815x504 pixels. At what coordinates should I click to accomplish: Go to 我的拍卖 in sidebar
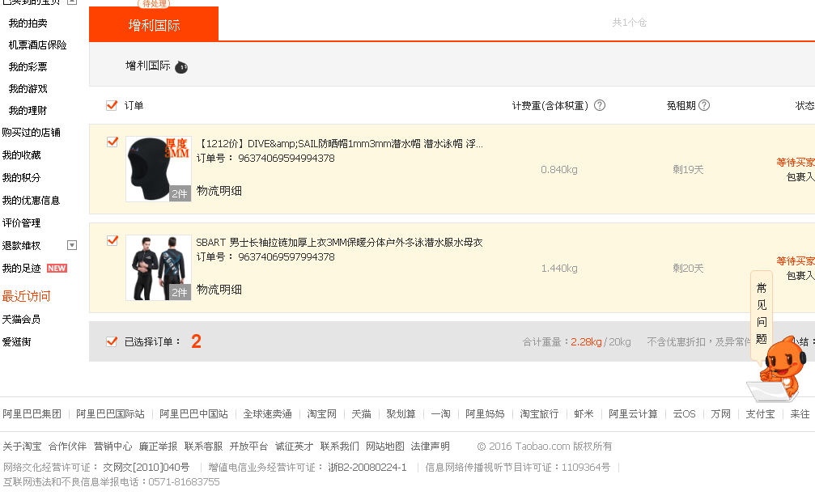(x=28, y=23)
